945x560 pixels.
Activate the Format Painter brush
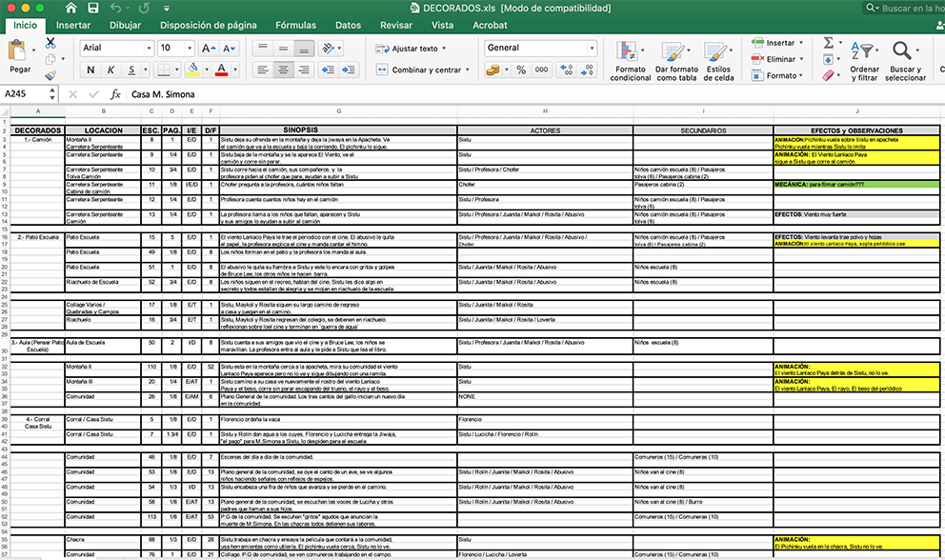(x=50, y=74)
